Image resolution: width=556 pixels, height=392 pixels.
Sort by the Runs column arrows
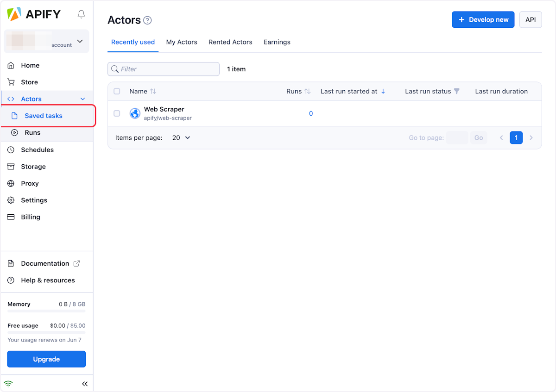point(307,91)
